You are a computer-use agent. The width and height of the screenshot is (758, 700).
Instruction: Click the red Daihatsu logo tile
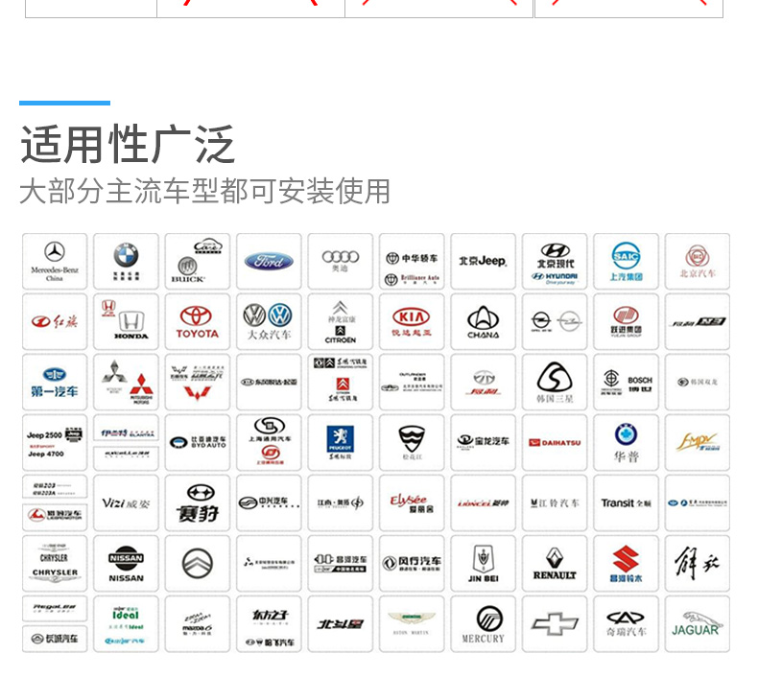click(x=555, y=442)
